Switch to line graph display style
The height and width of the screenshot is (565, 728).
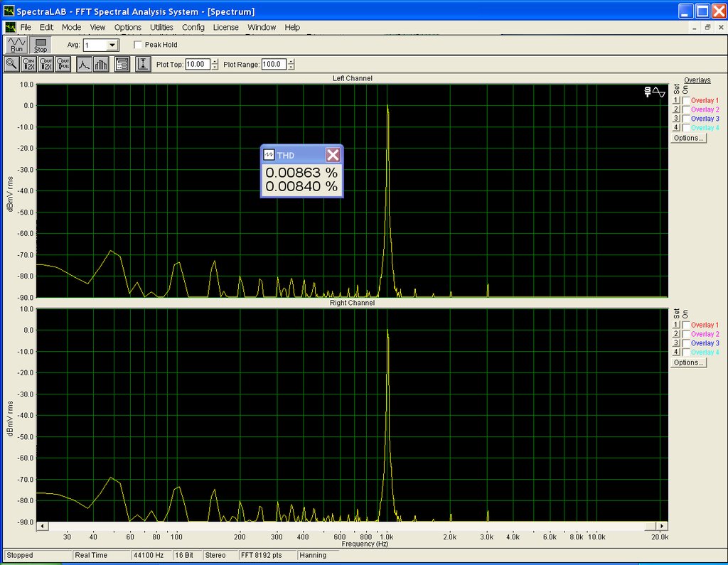[84, 64]
